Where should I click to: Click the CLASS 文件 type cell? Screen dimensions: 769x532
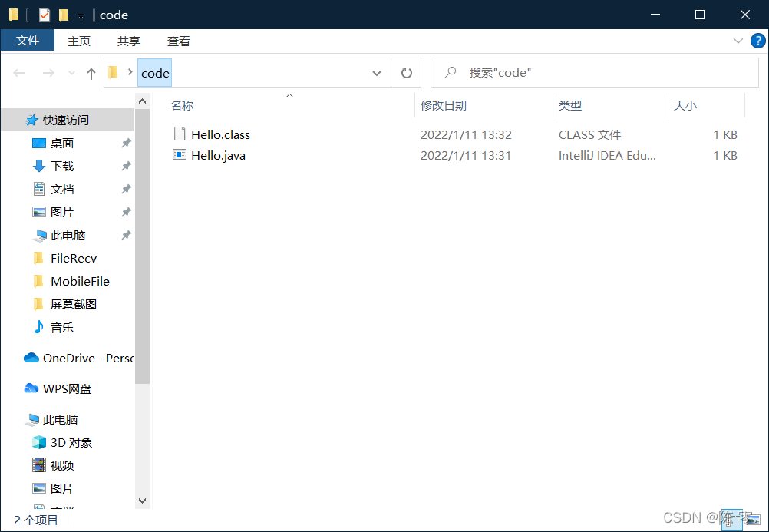tap(589, 134)
